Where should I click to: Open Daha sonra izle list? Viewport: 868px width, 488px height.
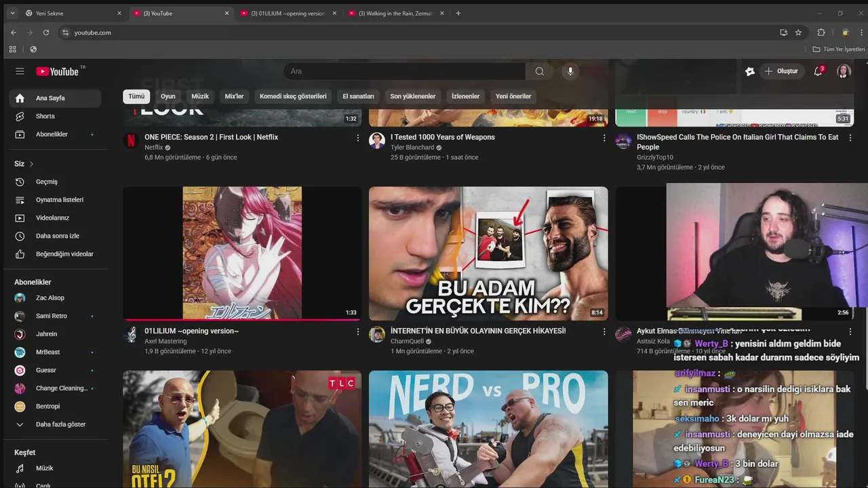pyautogui.click(x=55, y=236)
